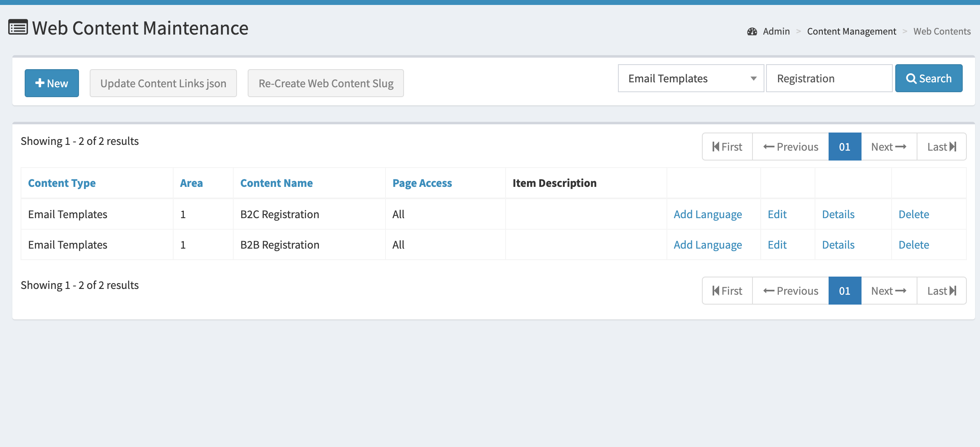
Task: Click the Registration search text field
Action: pyautogui.click(x=829, y=78)
